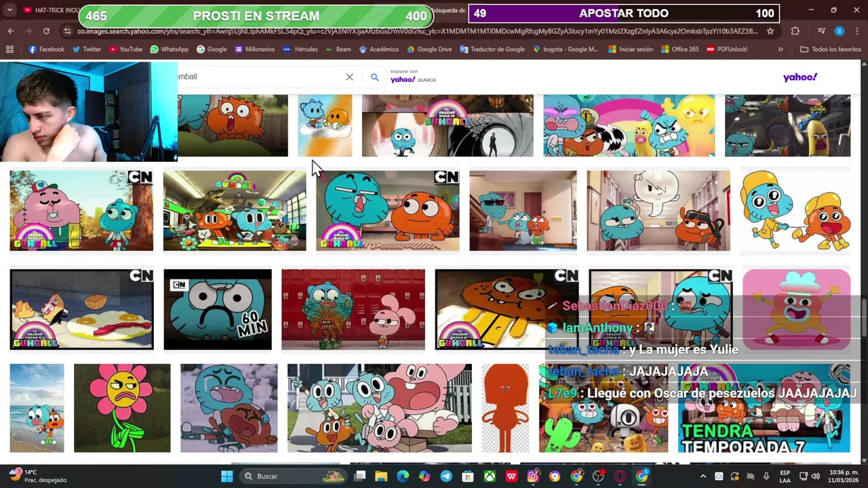Open the Académico bookmark
The width and height of the screenshot is (868, 488).
click(379, 49)
